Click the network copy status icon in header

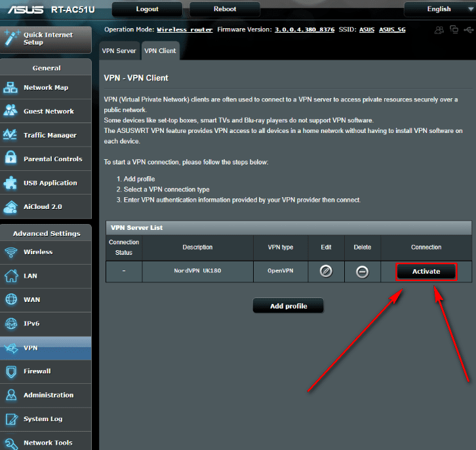pyautogui.click(x=454, y=29)
